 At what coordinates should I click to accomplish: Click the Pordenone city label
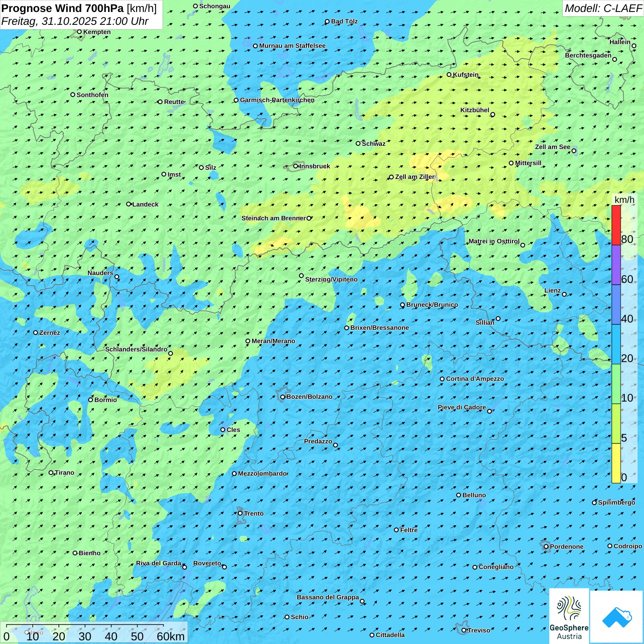point(567,546)
